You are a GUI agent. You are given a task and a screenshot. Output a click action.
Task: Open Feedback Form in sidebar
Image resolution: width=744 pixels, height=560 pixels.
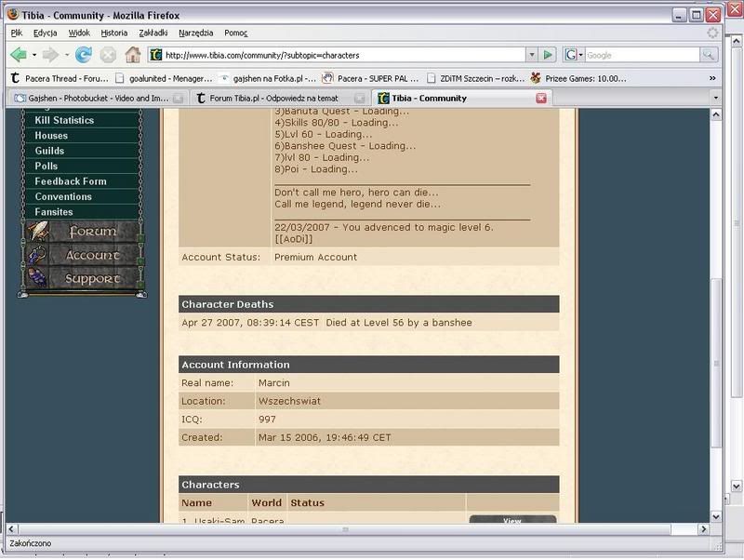click(x=71, y=180)
